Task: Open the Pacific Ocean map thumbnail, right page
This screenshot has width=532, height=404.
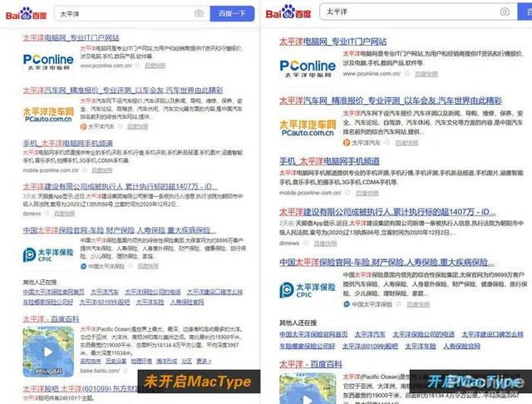Action: tap(308, 389)
